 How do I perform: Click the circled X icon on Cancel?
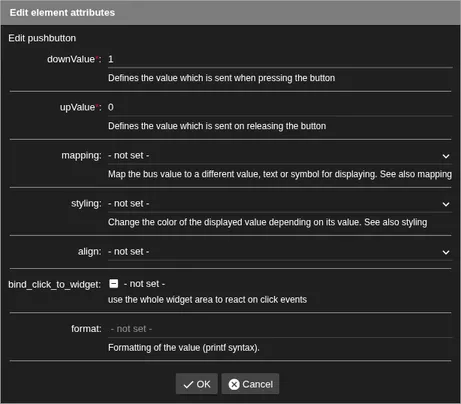click(234, 384)
